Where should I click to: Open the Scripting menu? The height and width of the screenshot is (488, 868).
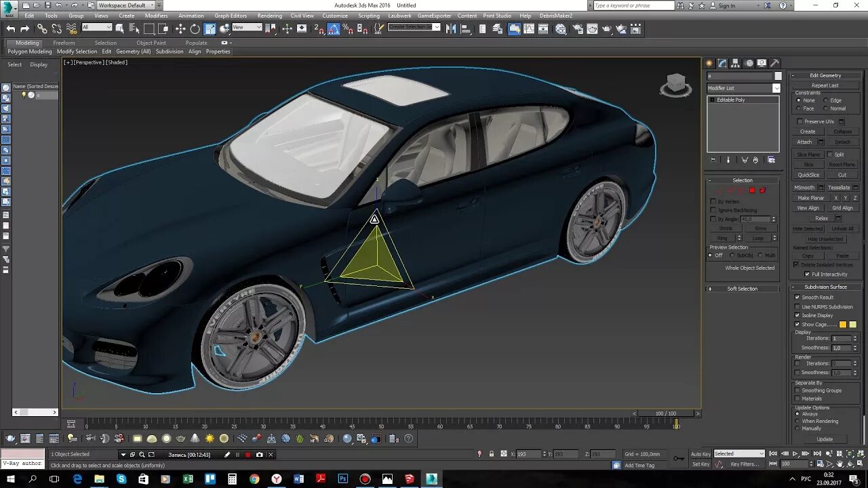pos(369,16)
